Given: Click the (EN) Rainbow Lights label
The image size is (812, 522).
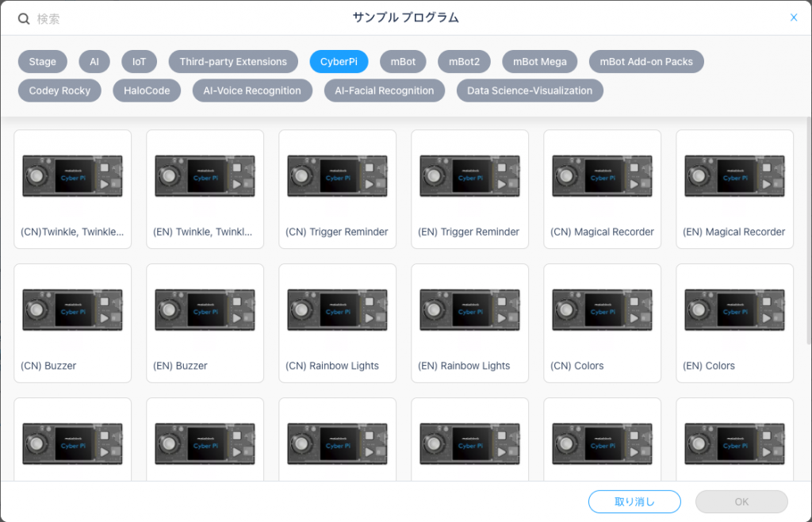Looking at the screenshot, I should [x=464, y=366].
